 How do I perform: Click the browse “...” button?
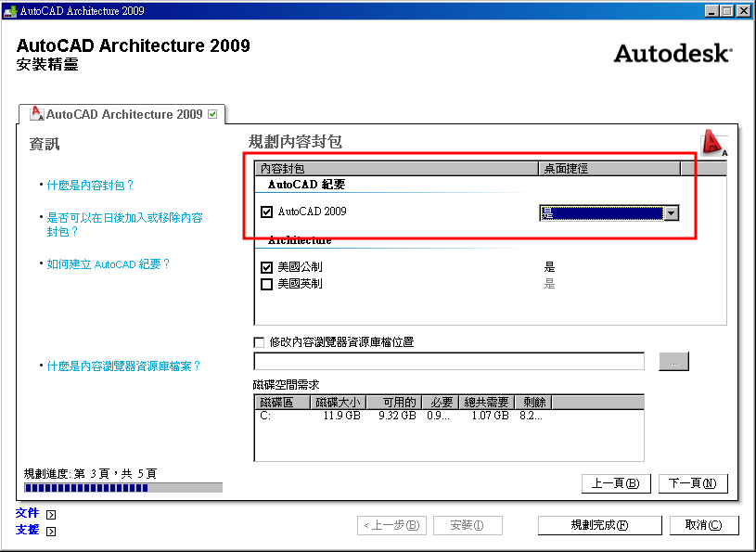point(673,362)
